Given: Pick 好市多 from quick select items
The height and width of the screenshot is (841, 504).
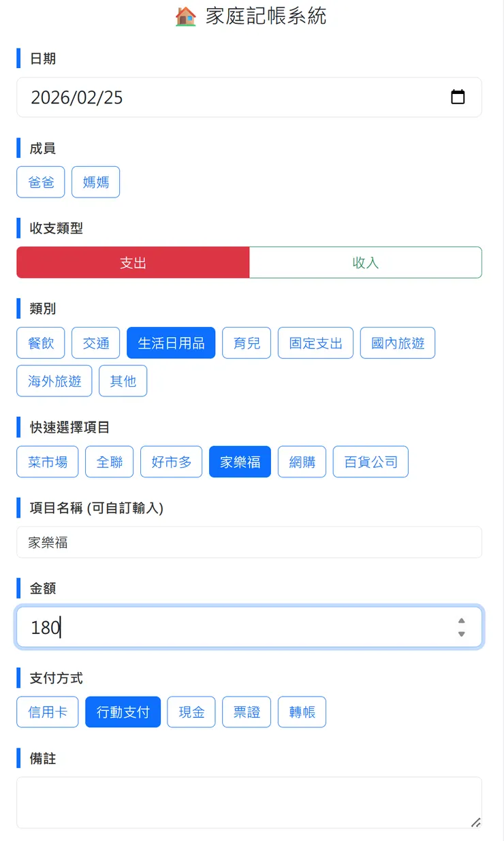Looking at the screenshot, I should click(x=171, y=461).
